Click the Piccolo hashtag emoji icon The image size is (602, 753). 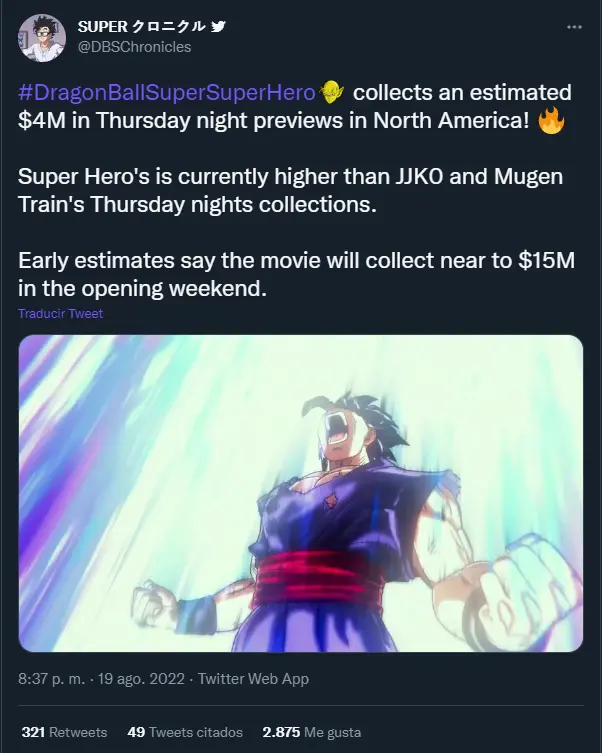coord(332,92)
